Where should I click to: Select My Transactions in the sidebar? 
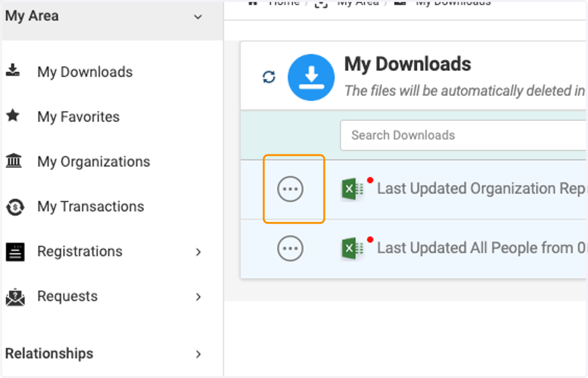tap(91, 207)
